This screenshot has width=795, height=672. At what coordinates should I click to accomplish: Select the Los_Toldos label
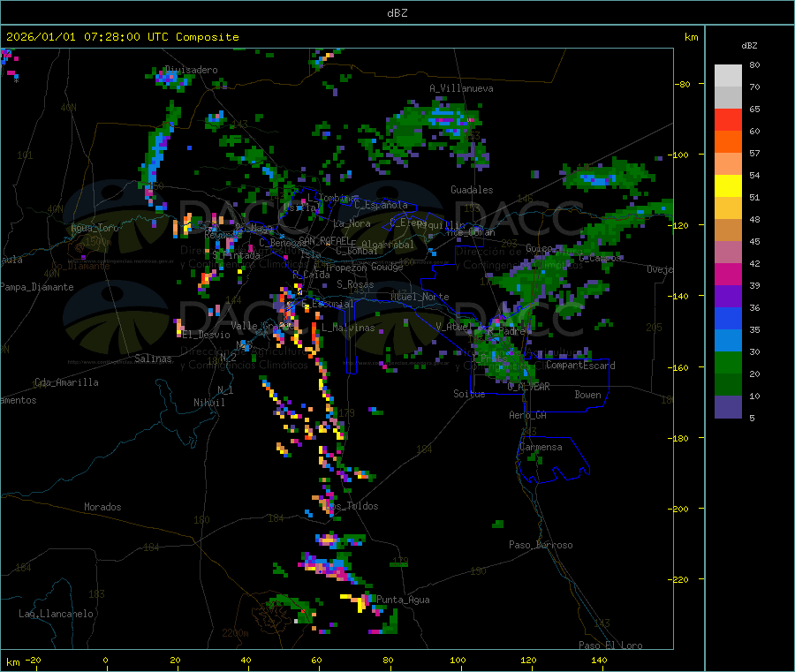pyautogui.click(x=352, y=506)
